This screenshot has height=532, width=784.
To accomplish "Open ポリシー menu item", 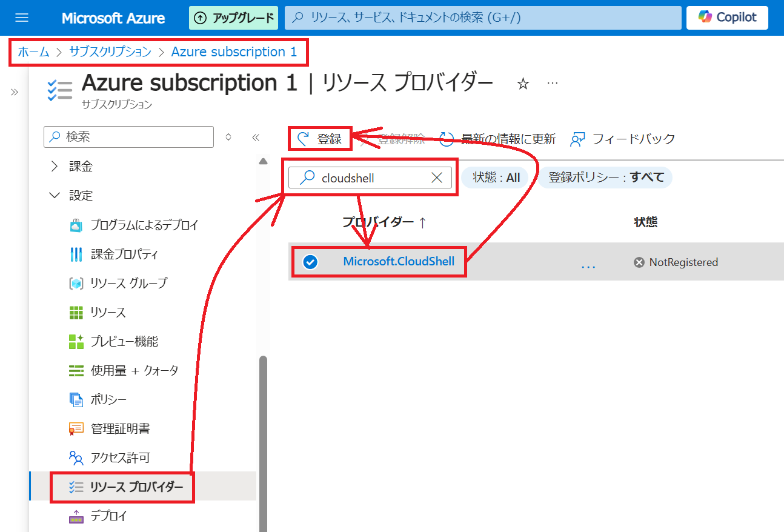I will click(x=108, y=399).
